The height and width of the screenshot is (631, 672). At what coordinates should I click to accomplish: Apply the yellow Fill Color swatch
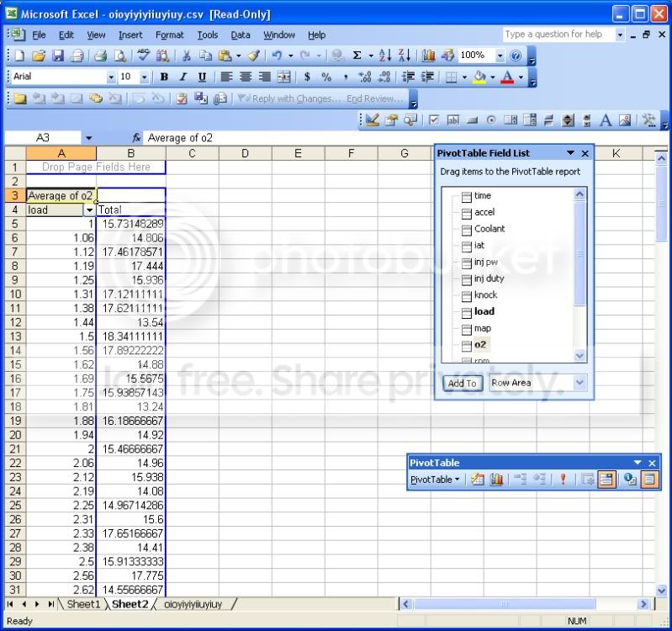point(479,77)
